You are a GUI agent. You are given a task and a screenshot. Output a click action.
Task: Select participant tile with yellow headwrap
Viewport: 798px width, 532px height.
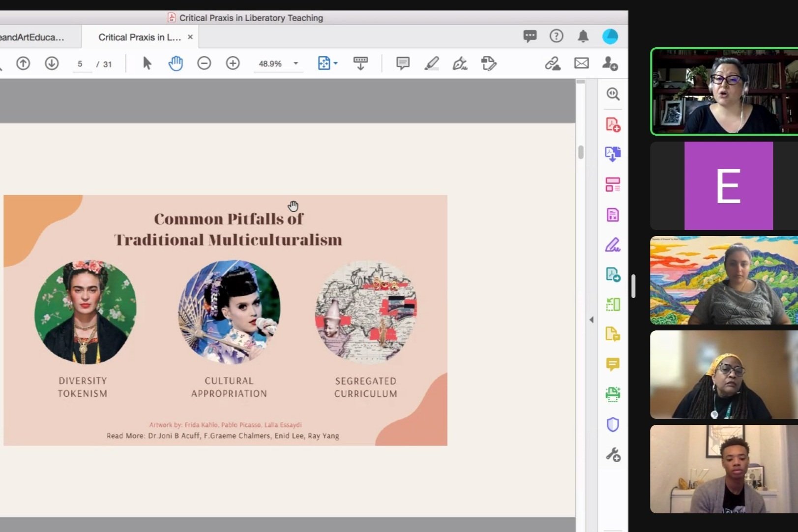724,375
